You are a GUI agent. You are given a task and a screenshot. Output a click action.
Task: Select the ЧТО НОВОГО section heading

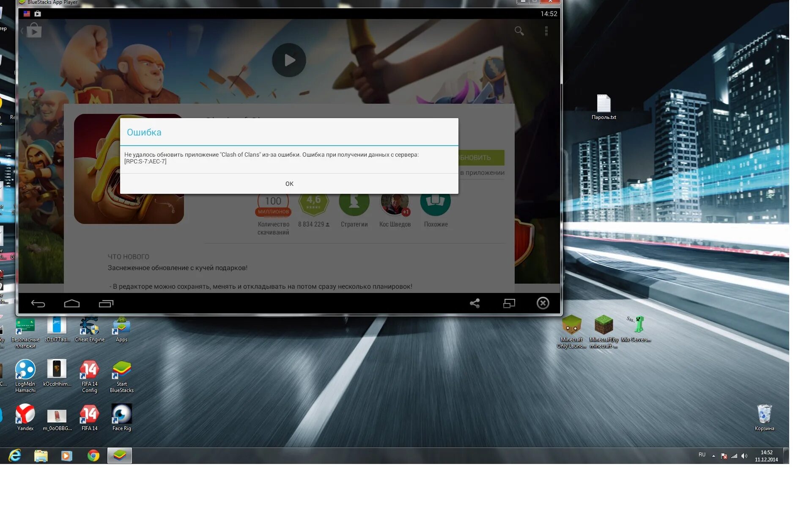click(x=128, y=257)
